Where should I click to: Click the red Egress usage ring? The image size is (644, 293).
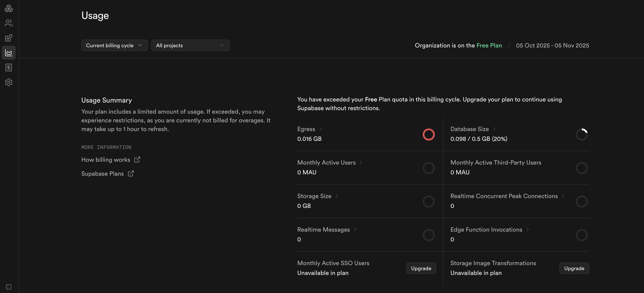(x=429, y=135)
